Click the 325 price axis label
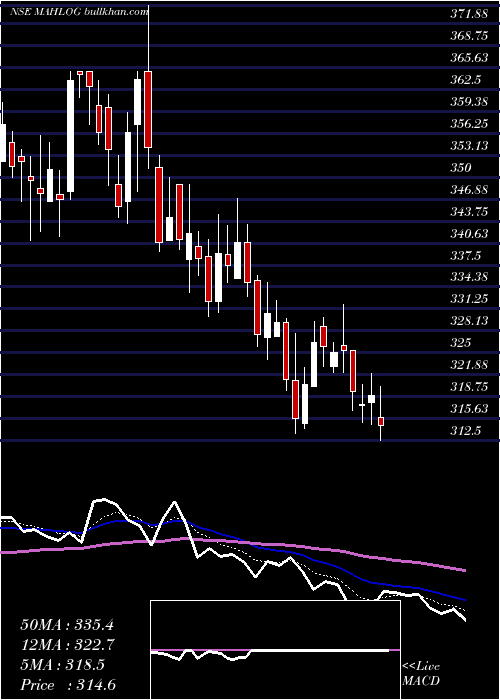 (461, 342)
